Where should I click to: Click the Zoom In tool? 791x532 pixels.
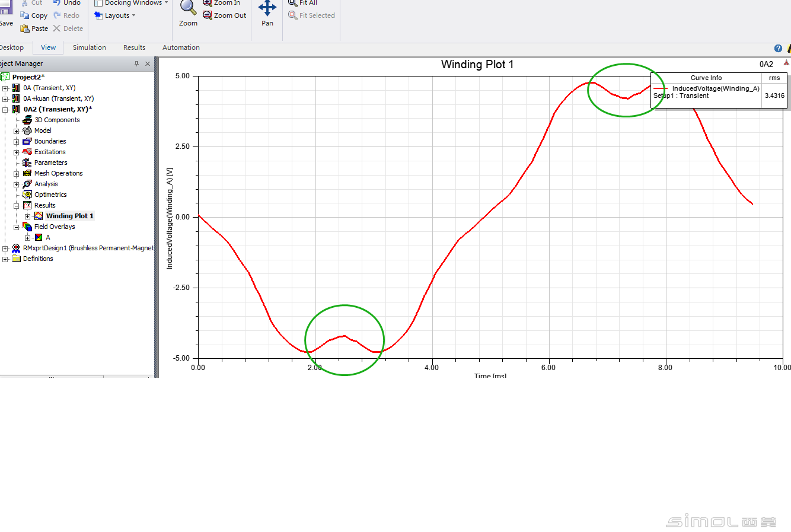click(221, 3)
